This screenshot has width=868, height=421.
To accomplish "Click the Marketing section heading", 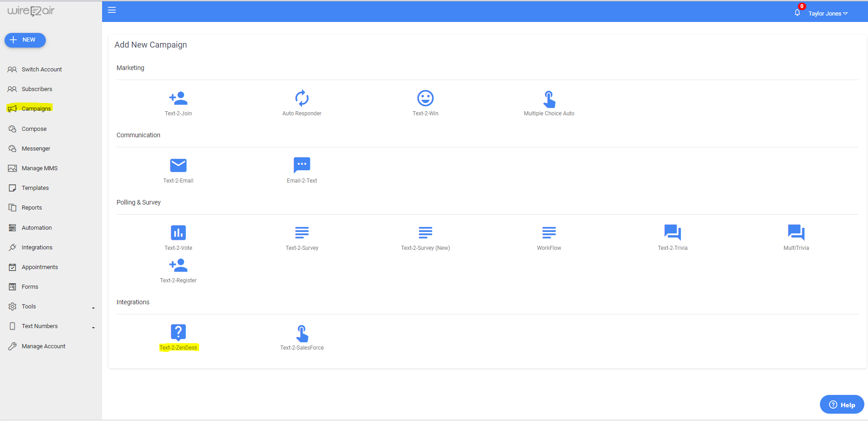I will click(x=130, y=68).
